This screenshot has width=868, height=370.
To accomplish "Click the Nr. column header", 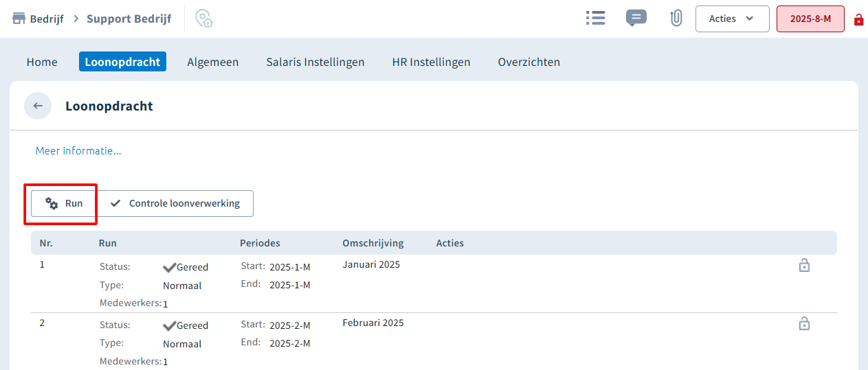I will tap(46, 243).
